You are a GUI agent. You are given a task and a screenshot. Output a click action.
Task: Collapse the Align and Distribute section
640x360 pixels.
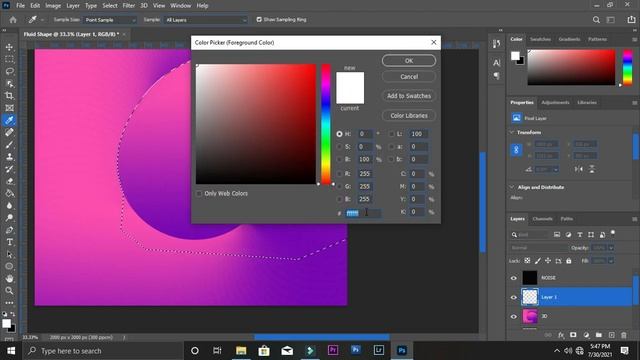click(x=512, y=187)
